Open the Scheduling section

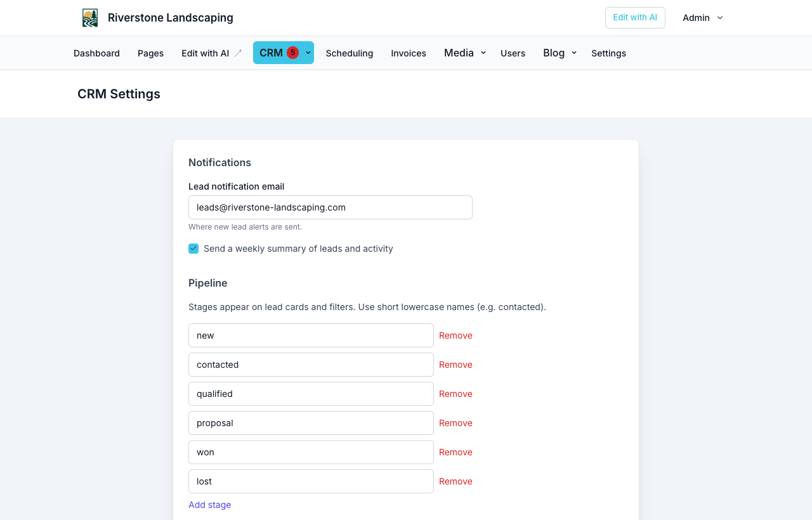[x=350, y=53]
